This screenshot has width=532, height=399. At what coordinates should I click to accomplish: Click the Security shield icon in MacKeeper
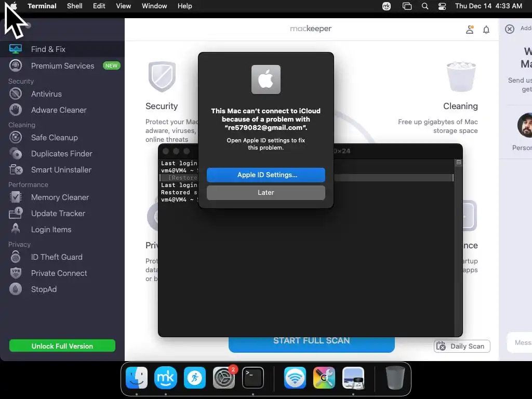(162, 77)
